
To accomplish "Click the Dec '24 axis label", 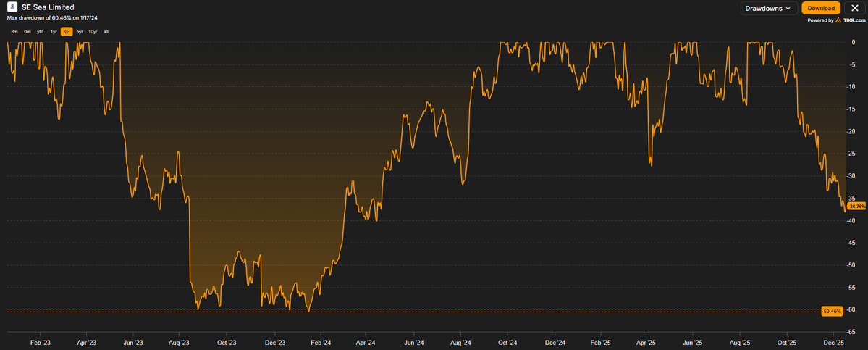I will 555,344.
